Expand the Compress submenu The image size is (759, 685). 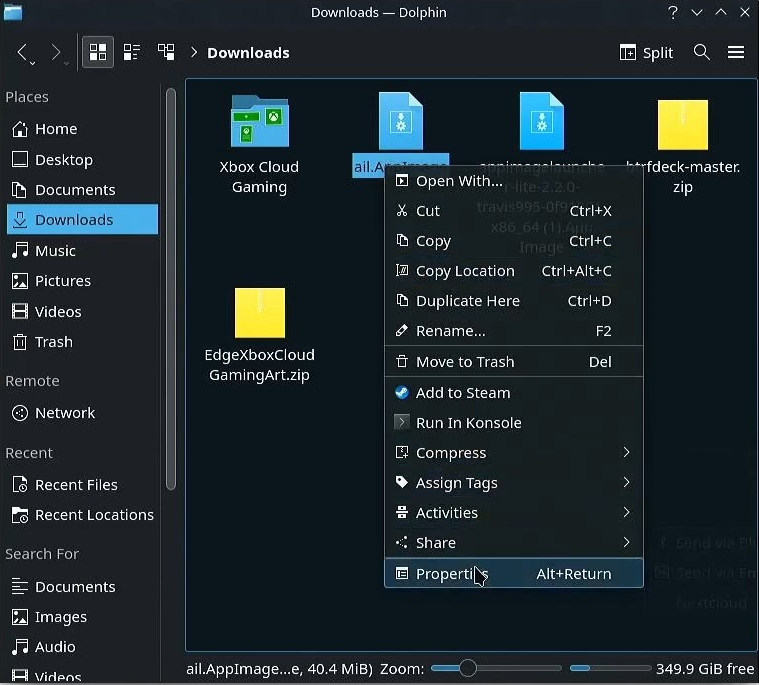tap(514, 453)
